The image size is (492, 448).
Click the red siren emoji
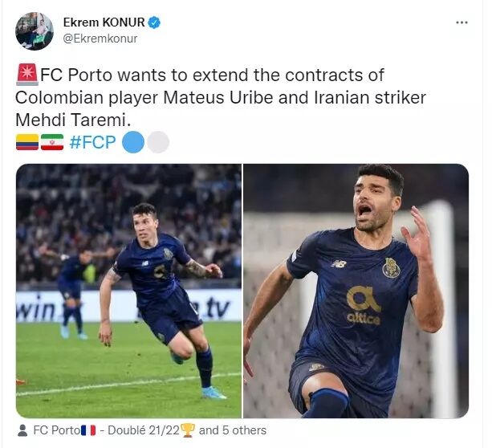(27, 75)
